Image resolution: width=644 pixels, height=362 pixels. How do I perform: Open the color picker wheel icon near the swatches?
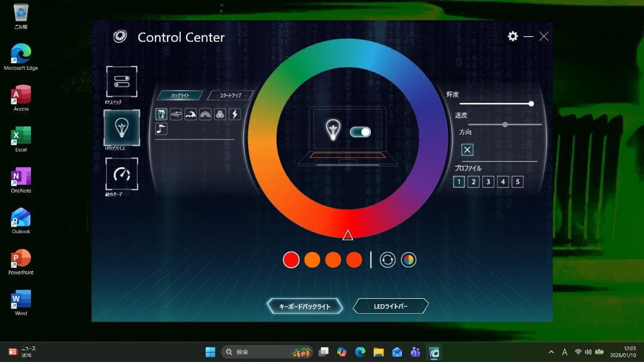(x=410, y=259)
